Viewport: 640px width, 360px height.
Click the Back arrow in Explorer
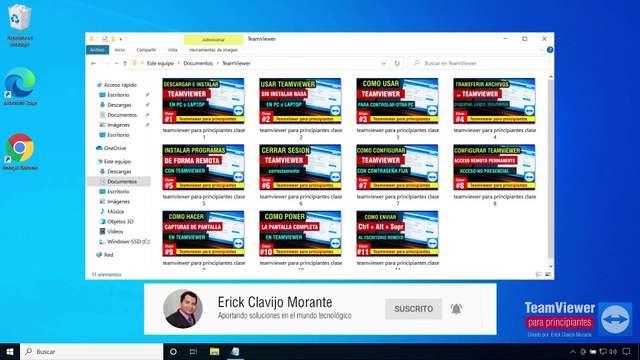click(x=93, y=63)
